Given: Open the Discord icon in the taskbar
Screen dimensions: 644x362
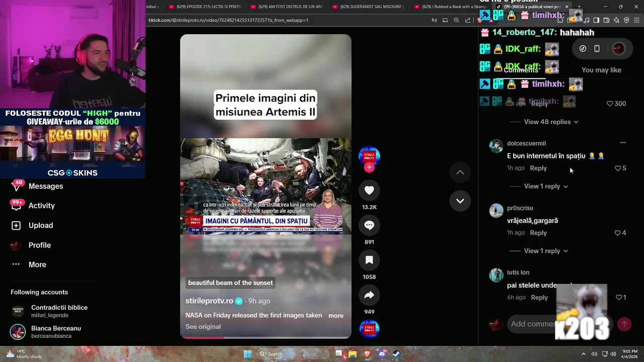Looking at the screenshot, I should click(382, 354).
